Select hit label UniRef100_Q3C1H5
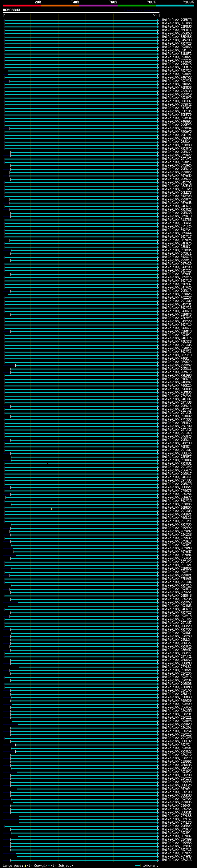This screenshot has width=197, height=868. [x=177, y=111]
